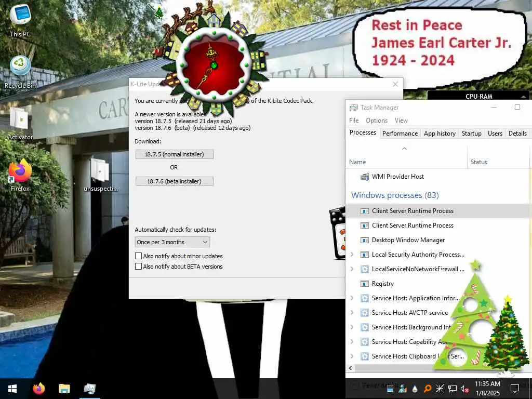The width and height of the screenshot is (532, 399).
Task: Switch to the App history tab
Action: [440, 134]
